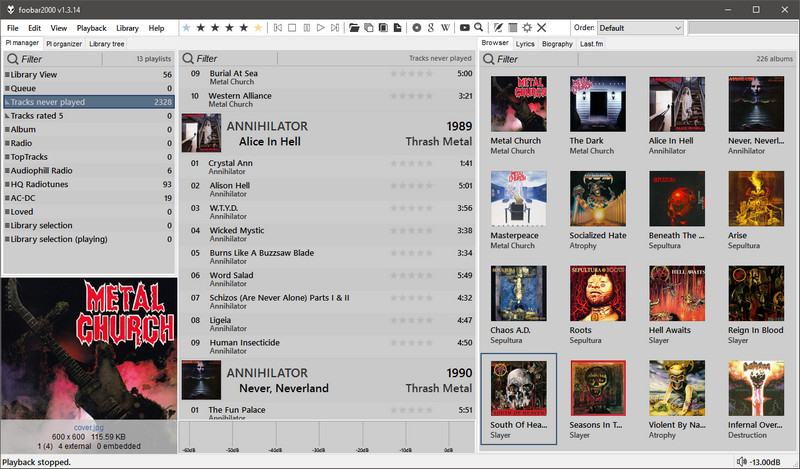Image resolution: width=800 pixels, height=469 pixels.
Task: Switch to the Library tree tab
Action: pyautogui.click(x=107, y=44)
